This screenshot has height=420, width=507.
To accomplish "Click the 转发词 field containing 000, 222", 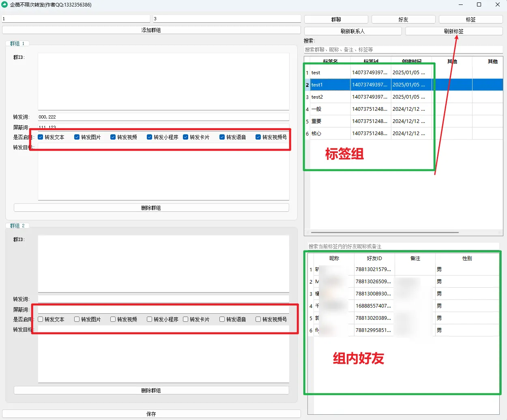I will pos(163,117).
